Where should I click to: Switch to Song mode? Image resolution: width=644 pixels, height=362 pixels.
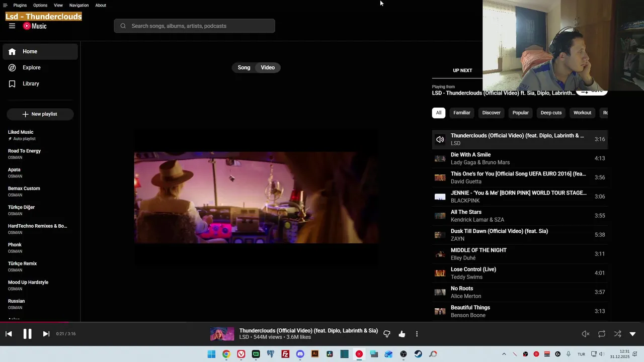pos(244,67)
